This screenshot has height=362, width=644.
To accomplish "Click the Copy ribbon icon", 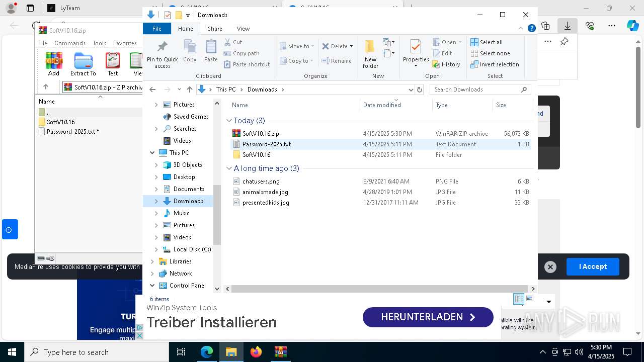I will point(190,51).
